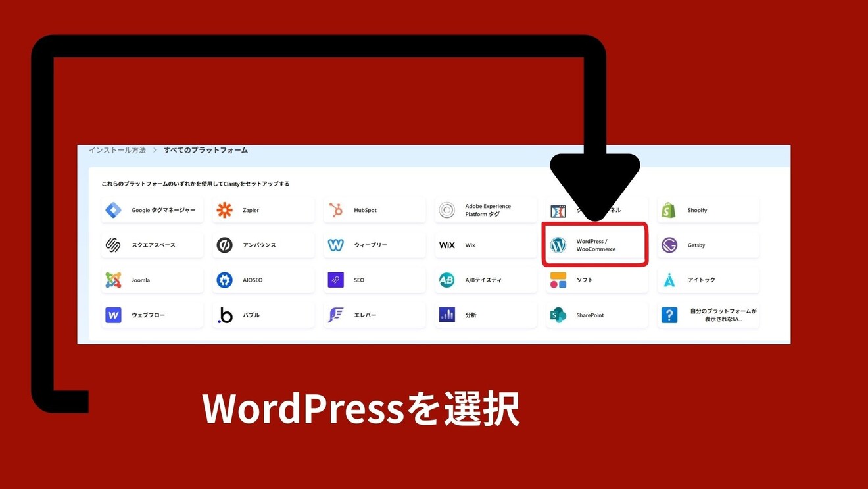868x489 pixels.
Task: Open the 分析 bar chart icon
Action: [447, 315]
